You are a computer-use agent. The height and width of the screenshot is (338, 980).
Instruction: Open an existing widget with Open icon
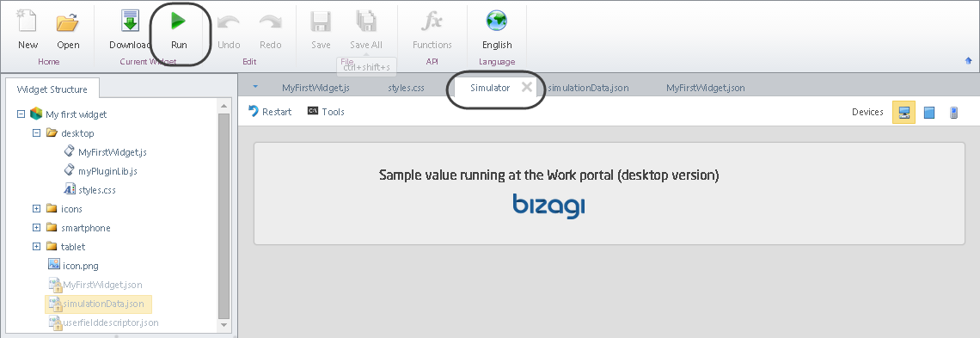coord(68,22)
